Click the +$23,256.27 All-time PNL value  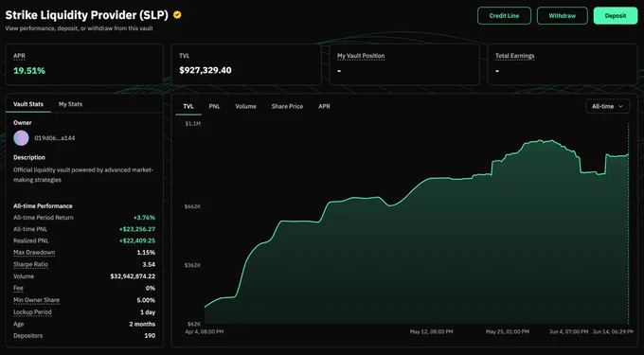(137, 229)
